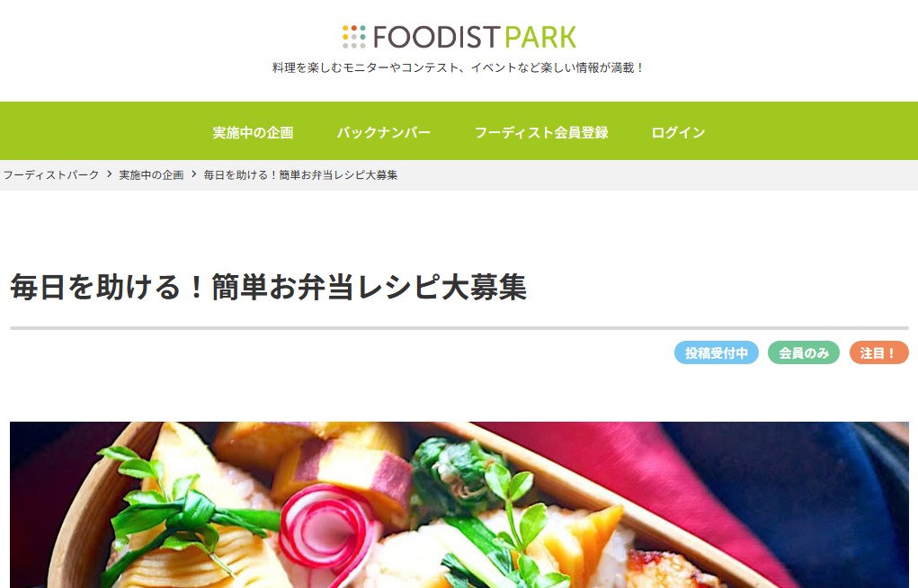The image size is (918, 588).
Task: Click the 毎日を助ける breadcrumb current page
Action: (300, 174)
